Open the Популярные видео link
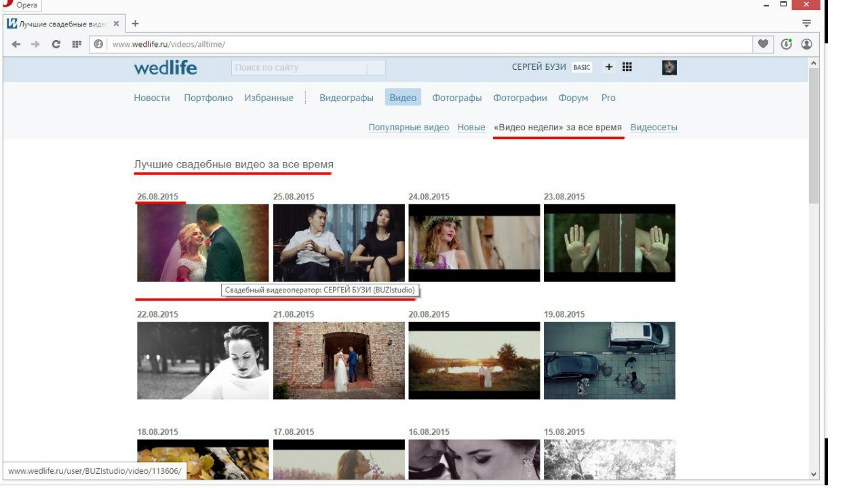 408,128
